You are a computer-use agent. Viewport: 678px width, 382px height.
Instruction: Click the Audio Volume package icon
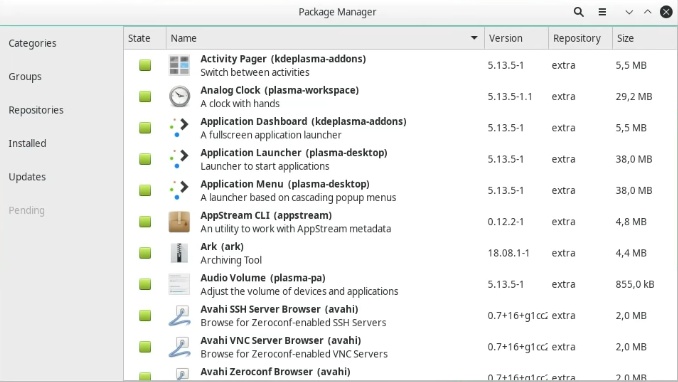[x=179, y=284]
